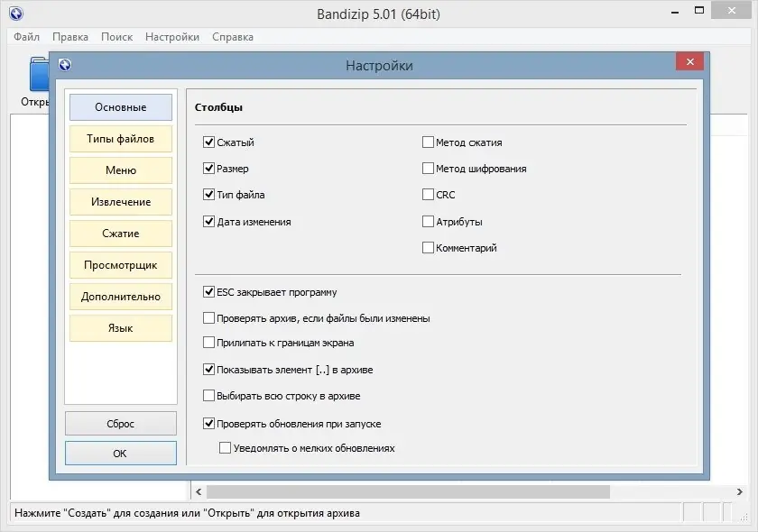
Task: Open the Файл menu
Action: [26, 37]
